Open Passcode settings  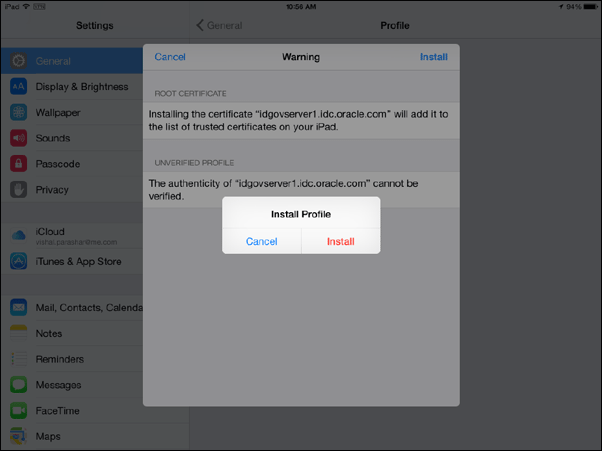pos(72,164)
